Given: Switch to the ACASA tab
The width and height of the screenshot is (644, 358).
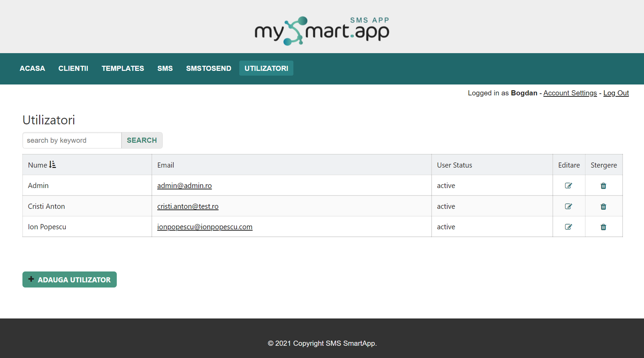Looking at the screenshot, I should coord(32,68).
